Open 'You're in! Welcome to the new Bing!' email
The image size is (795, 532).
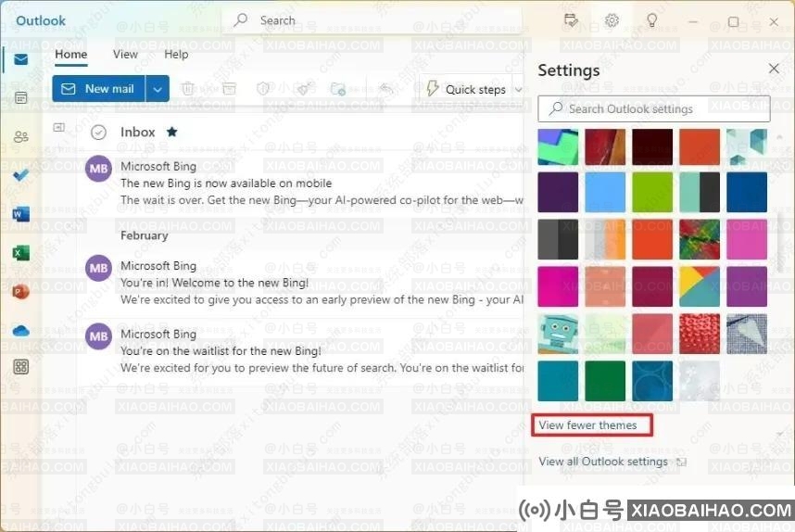tap(300, 283)
